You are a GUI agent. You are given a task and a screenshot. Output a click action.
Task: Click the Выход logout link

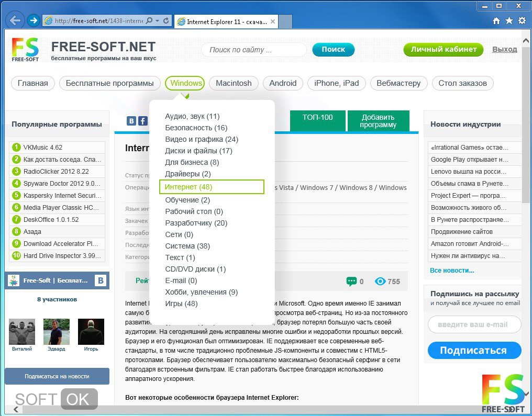pyautogui.click(x=505, y=50)
